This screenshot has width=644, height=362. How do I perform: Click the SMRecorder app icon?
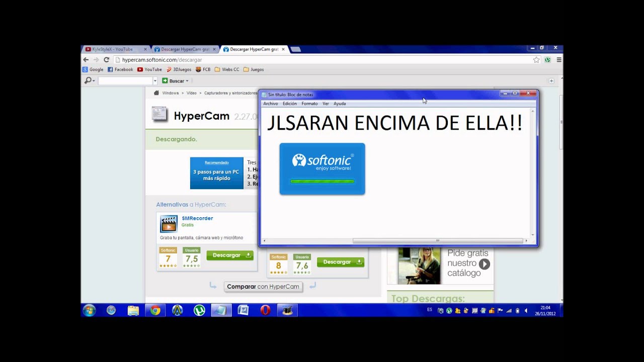click(x=169, y=224)
